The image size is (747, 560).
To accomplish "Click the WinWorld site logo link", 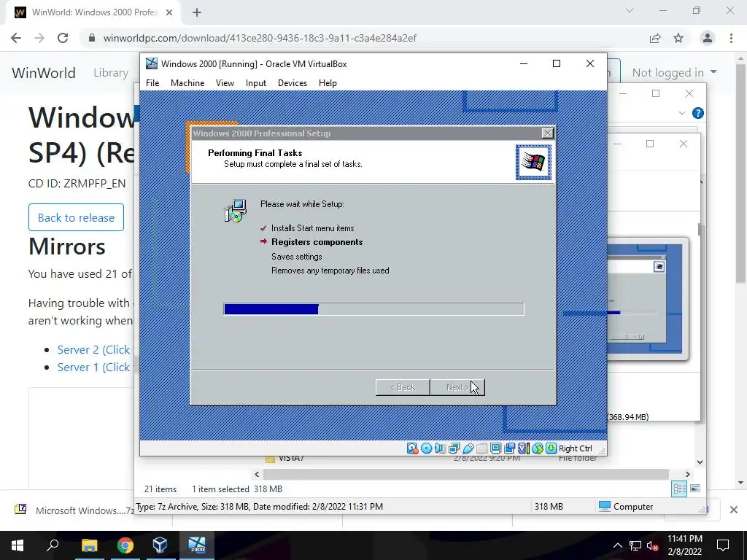I will click(x=44, y=72).
